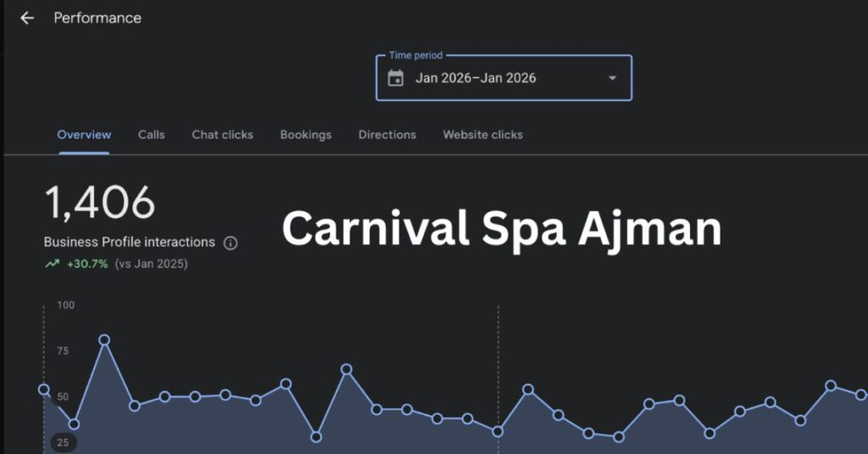The height and width of the screenshot is (454, 868).
Task: Click the 25 axis label badge
Action: [63, 442]
